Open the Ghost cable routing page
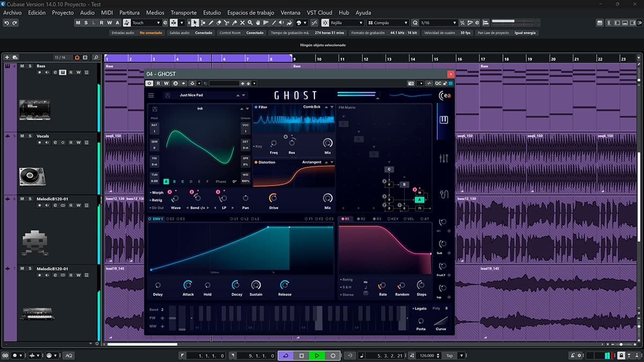644x362 pixels. click(444, 194)
